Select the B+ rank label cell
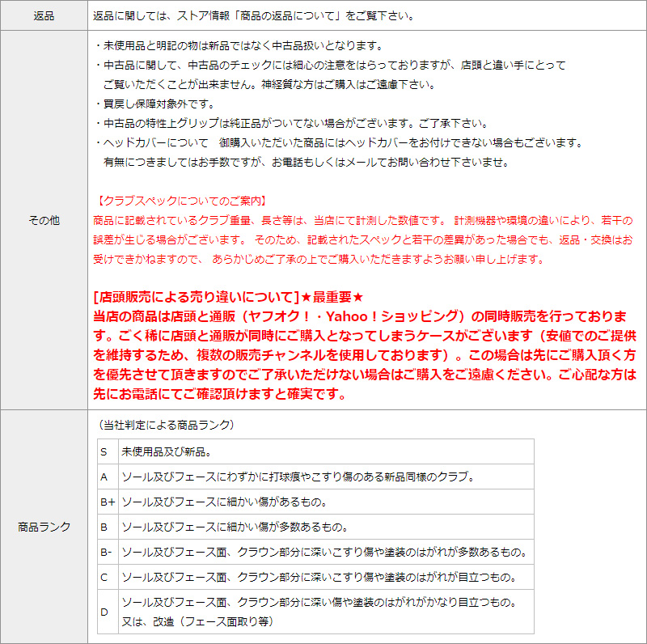The image size is (647, 644). 108,502
